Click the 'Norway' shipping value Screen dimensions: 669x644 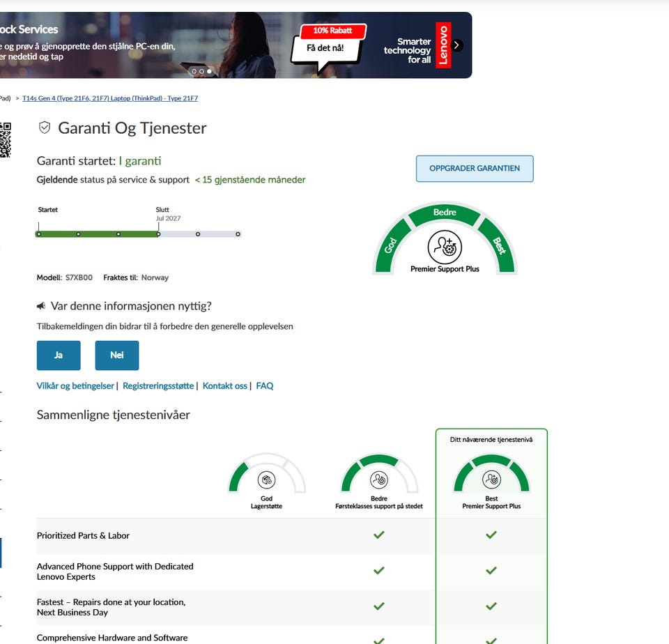(x=155, y=278)
